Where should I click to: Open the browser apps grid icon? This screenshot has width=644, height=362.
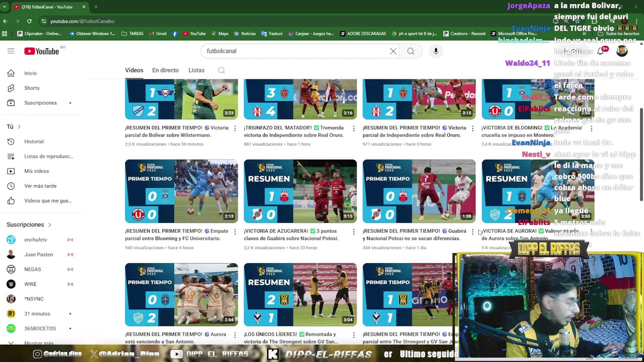tap(5, 34)
